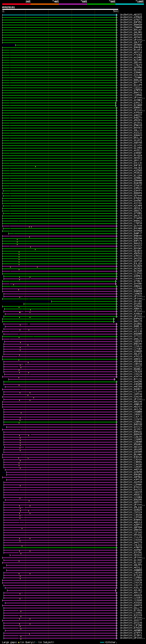
Task: Select label UniRef100_Q4LDR0
Action: point(131,32)
